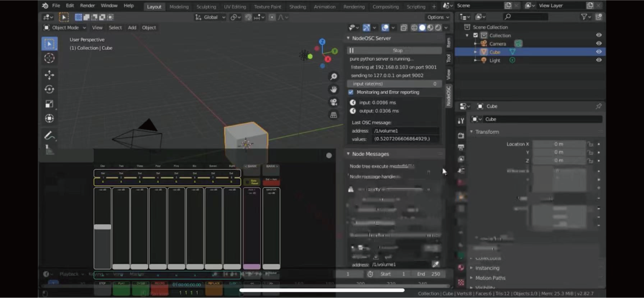Viewport: 644px width, 298px height.
Task: Select the Rotate tool
Action: pyautogui.click(x=49, y=89)
